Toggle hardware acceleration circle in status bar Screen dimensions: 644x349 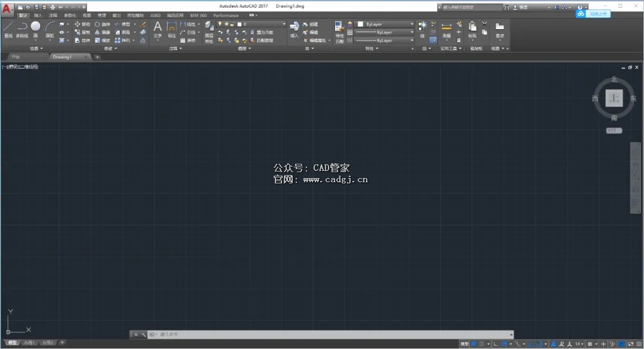[x=622, y=344]
